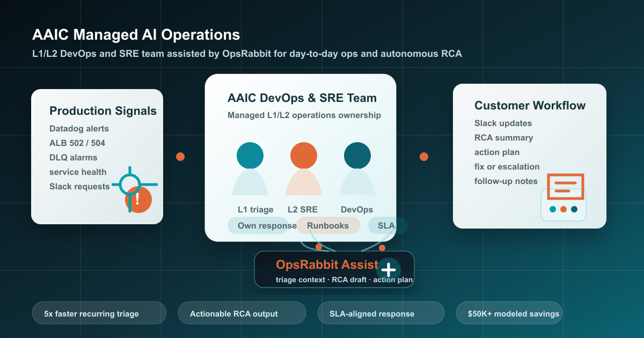Click the OpsRabbit Assist plus icon
644x338 pixels.
pos(388,270)
